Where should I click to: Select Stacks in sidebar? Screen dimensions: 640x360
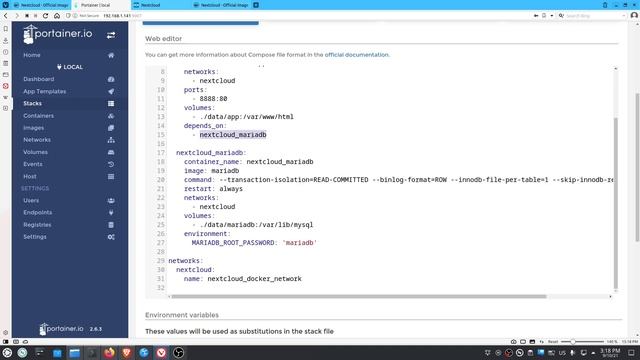(x=33, y=104)
